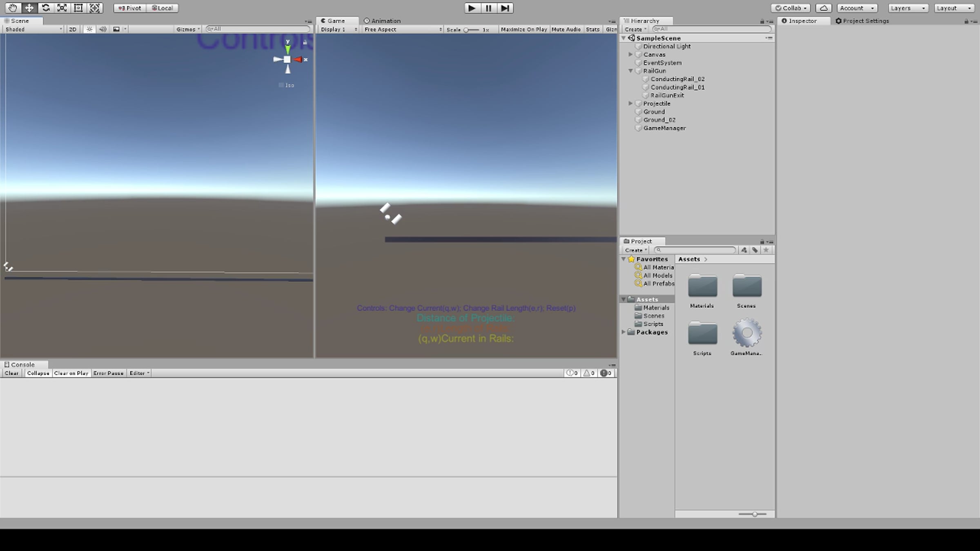Screen dimensions: 980x551
Task: Select ConductingRail_02 in Hierarchy
Action: pyautogui.click(x=677, y=79)
